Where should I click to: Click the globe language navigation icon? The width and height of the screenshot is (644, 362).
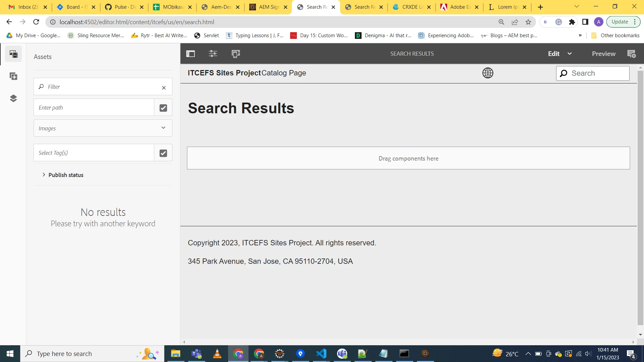coord(488,73)
